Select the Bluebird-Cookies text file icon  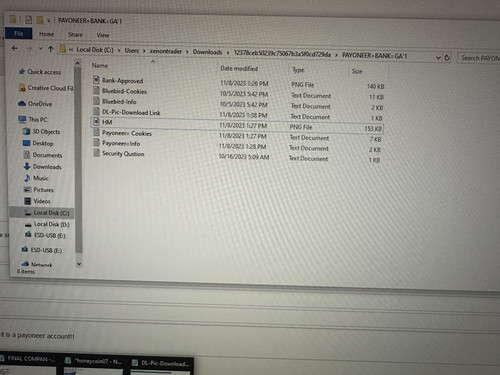coord(96,90)
